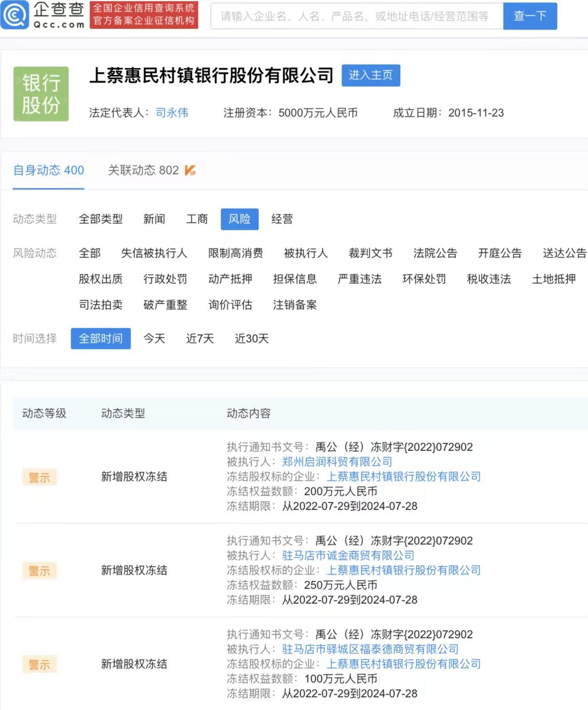Open frozen equity company link in 100万元 entry
588x710 pixels.
click(403, 664)
